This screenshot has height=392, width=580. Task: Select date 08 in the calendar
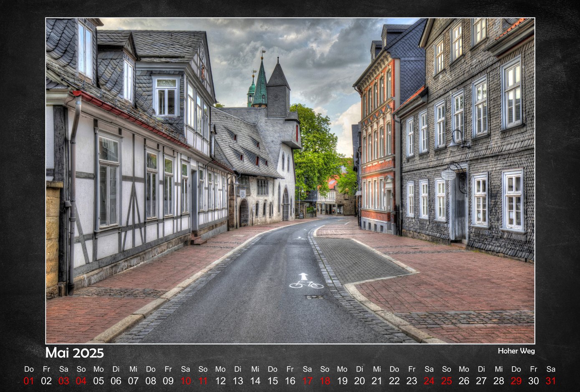tap(151, 381)
